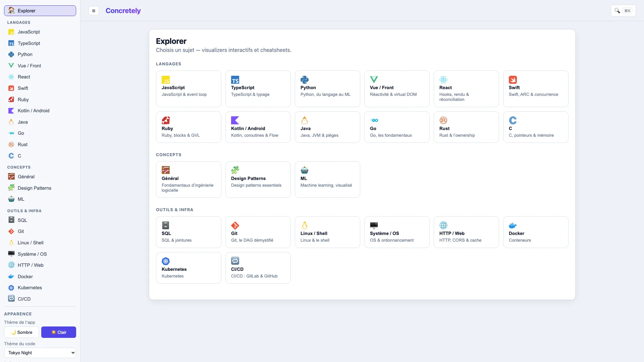Viewport: 644px width, 362px height.
Task: Click the 'HTTP, CORS & cache' text
Action: coord(460,240)
